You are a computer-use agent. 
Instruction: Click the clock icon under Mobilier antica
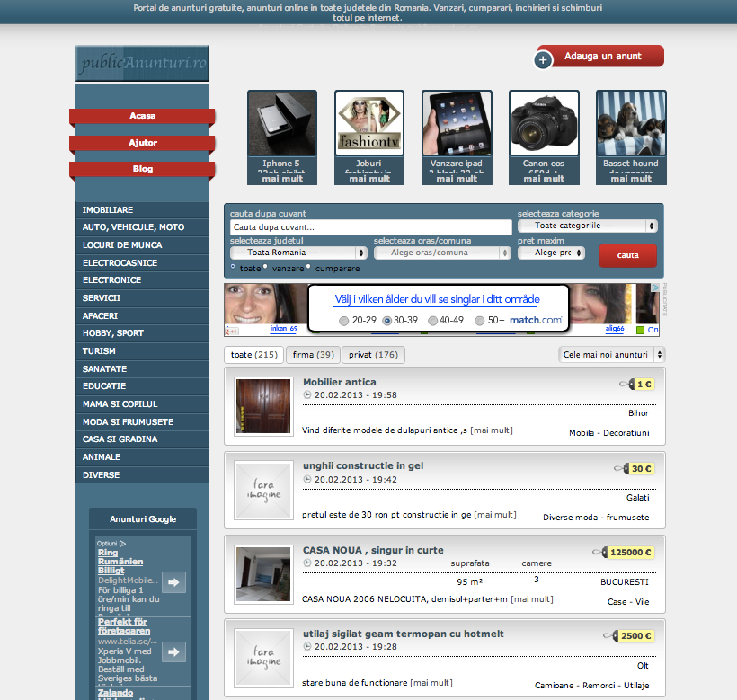306,395
